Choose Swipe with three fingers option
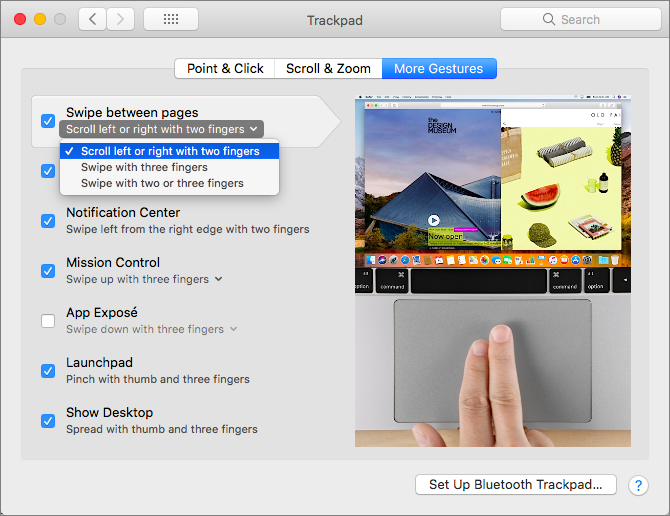The width and height of the screenshot is (670, 516). pyautogui.click(x=144, y=167)
